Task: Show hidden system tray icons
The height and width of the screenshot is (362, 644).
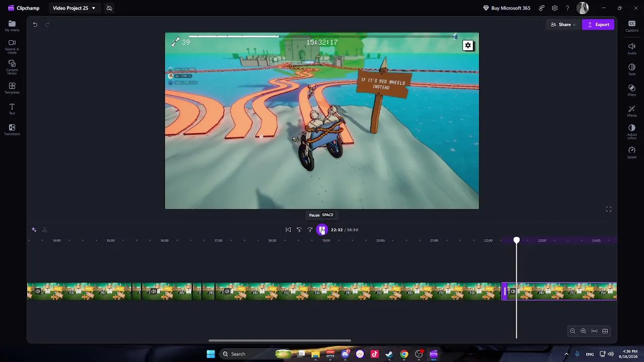Action: click(x=566, y=354)
